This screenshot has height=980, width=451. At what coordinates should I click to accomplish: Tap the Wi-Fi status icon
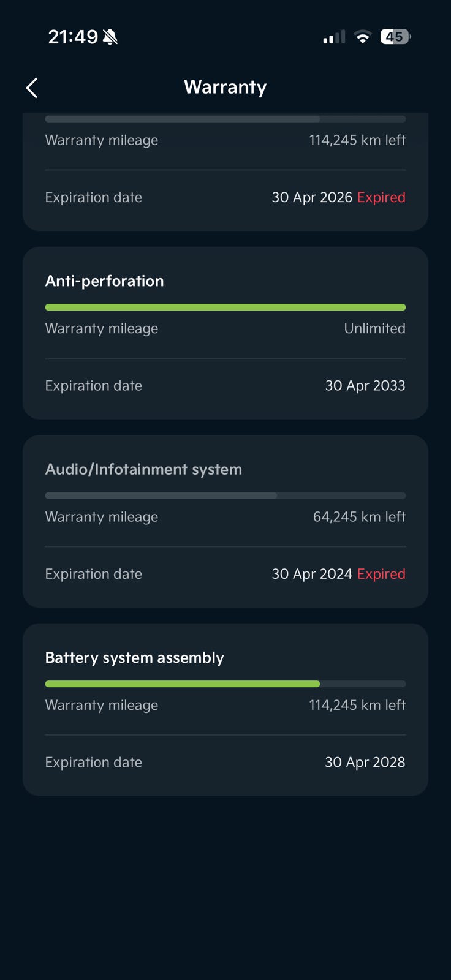click(363, 37)
